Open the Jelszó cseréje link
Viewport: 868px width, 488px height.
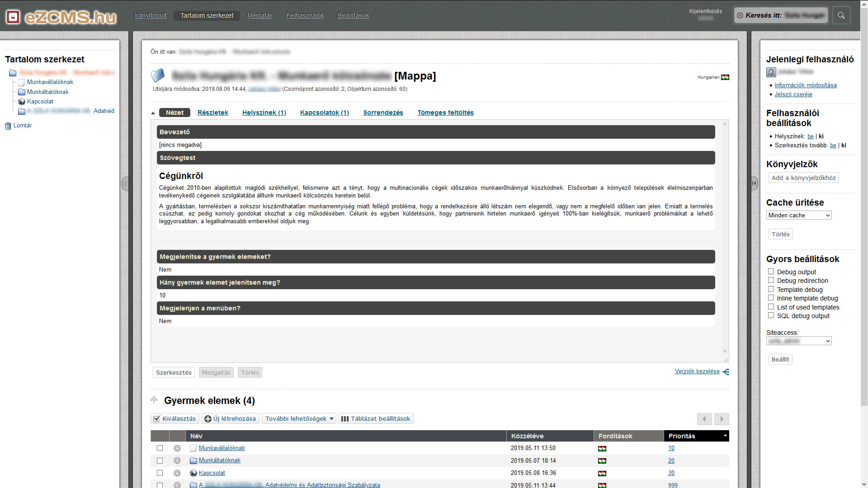(793, 94)
